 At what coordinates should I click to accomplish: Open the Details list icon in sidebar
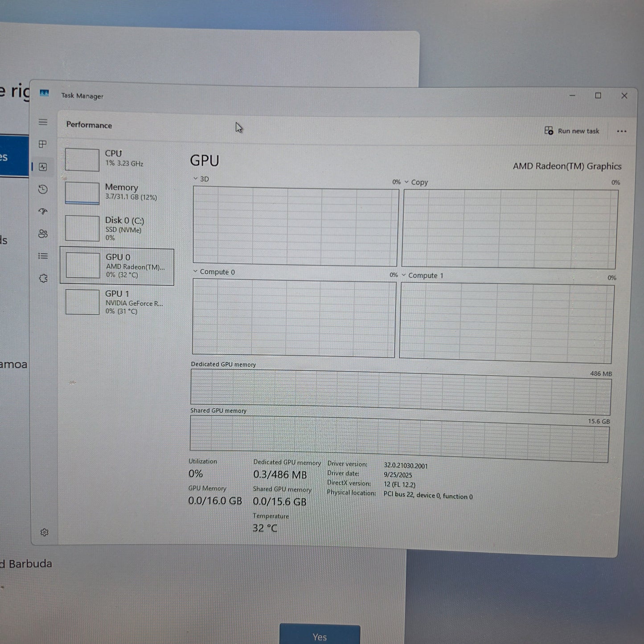click(x=43, y=256)
